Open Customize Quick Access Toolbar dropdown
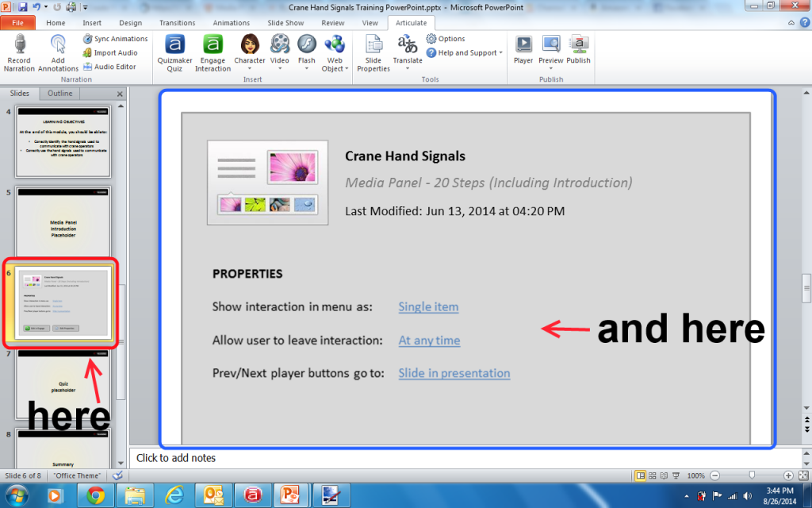The height and width of the screenshot is (508, 812). click(86, 7)
